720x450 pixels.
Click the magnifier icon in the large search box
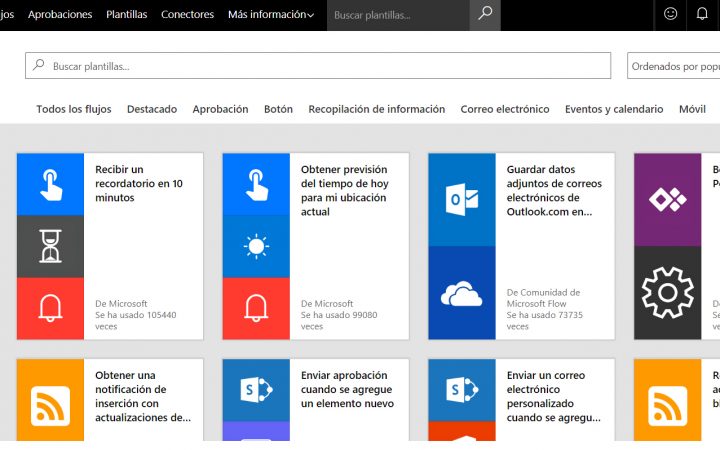pyautogui.click(x=39, y=65)
